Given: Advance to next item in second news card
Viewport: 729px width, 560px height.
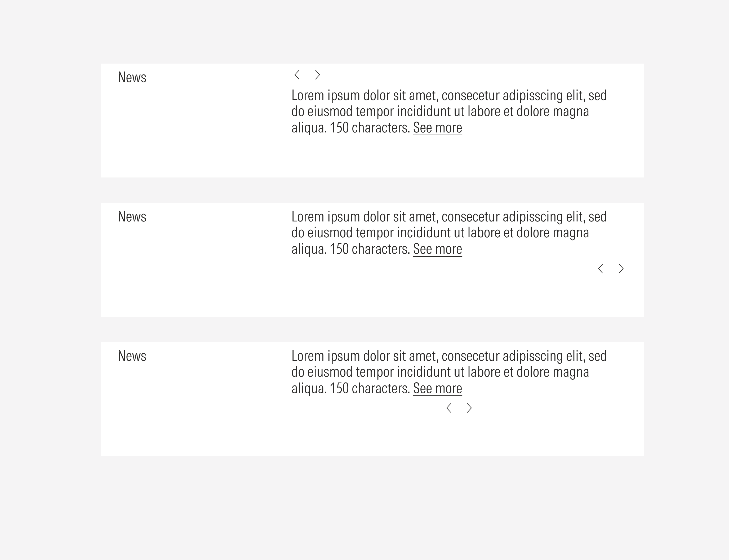Looking at the screenshot, I should 621,269.
